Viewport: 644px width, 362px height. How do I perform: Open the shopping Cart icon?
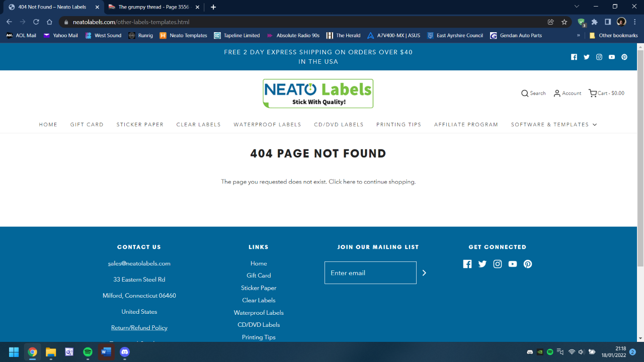[593, 94]
